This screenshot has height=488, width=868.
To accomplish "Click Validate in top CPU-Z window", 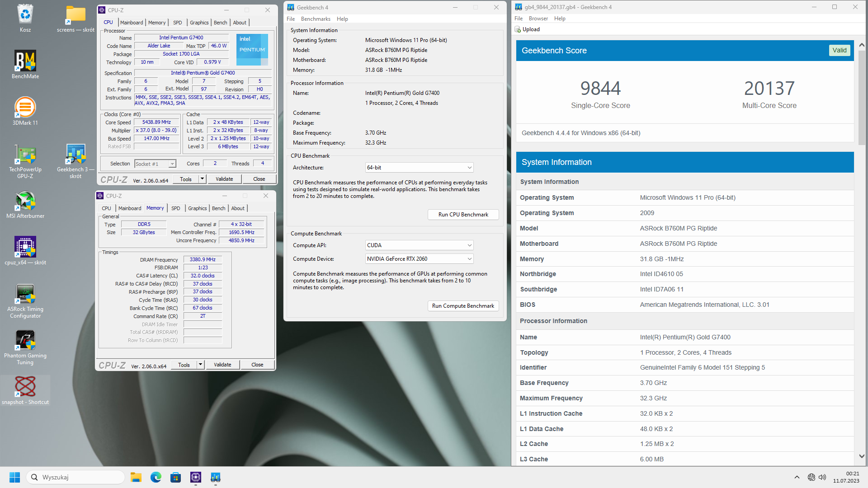I will [x=224, y=179].
